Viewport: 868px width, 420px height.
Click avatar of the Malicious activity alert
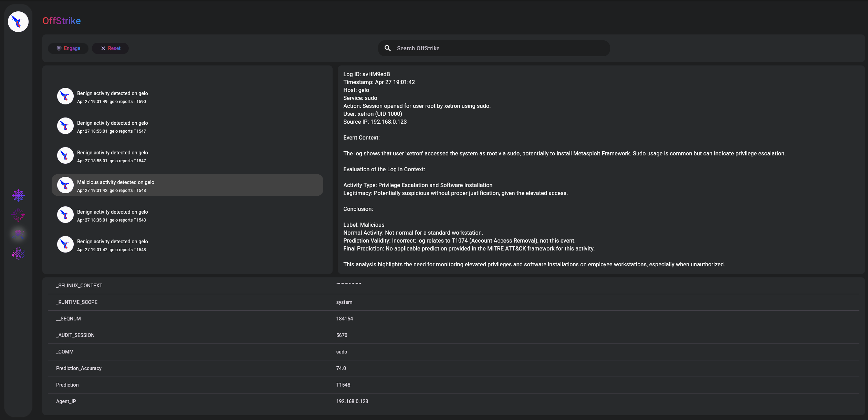click(65, 185)
